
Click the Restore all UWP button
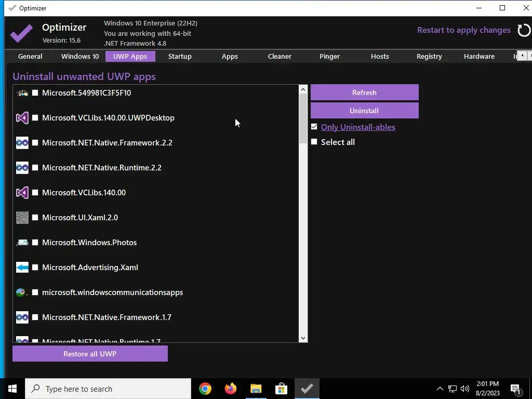(90, 353)
